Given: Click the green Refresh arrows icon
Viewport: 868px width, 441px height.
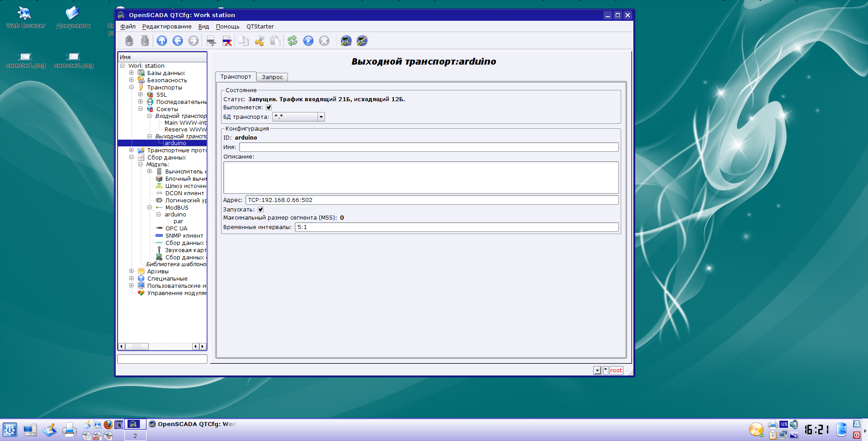Looking at the screenshot, I should pyautogui.click(x=292, y=41).
